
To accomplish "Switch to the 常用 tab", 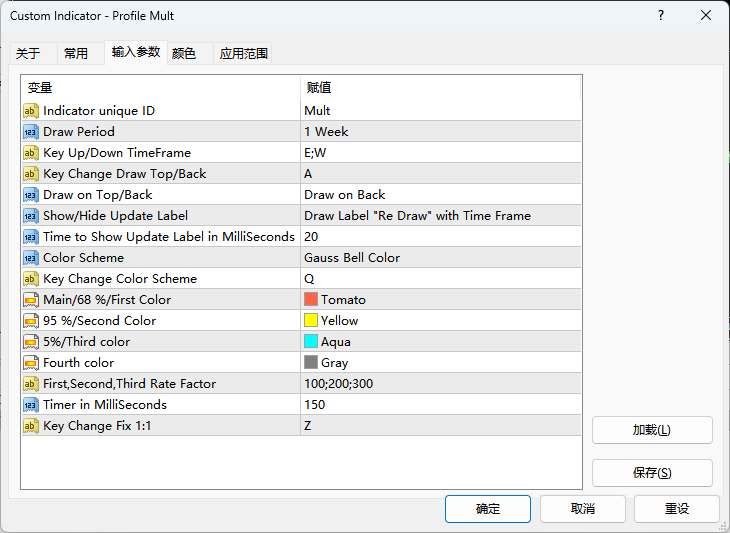I will pos(76,54).
